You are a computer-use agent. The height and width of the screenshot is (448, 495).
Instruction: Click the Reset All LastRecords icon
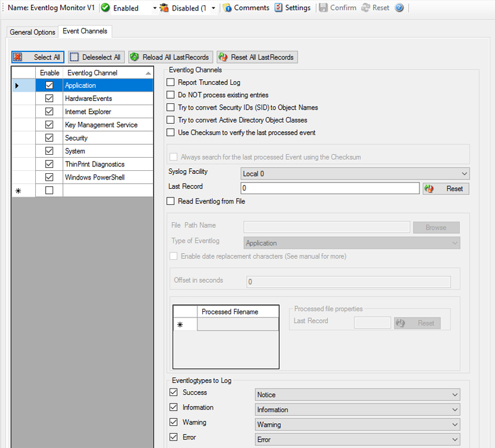coord(223,57)
